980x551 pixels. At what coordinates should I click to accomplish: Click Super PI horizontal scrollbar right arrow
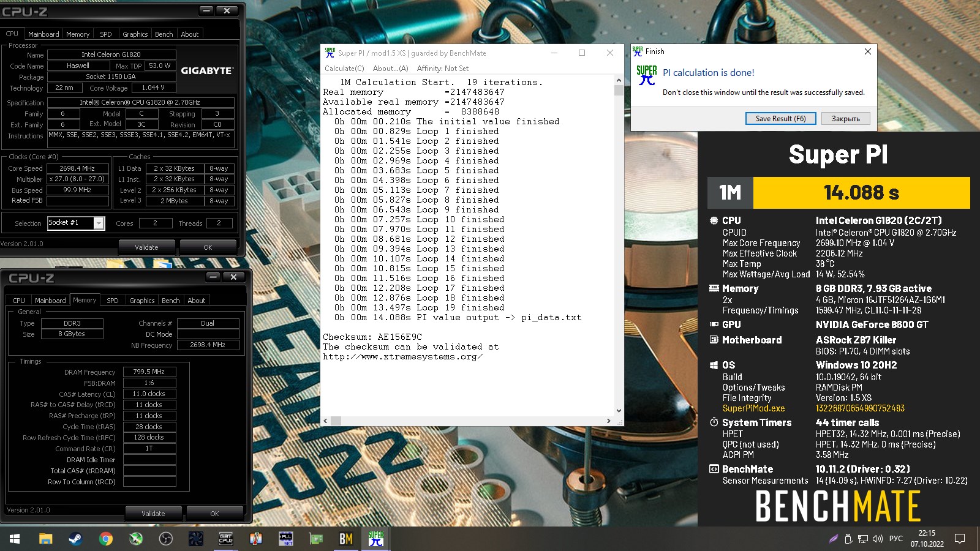tap(608, 421)
